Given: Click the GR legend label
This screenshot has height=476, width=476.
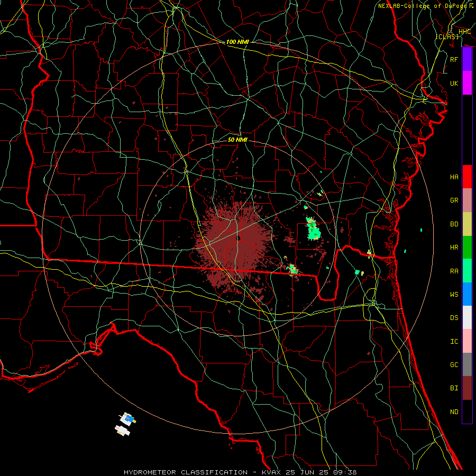Looking at the screenshot, I should click(454, 200).
